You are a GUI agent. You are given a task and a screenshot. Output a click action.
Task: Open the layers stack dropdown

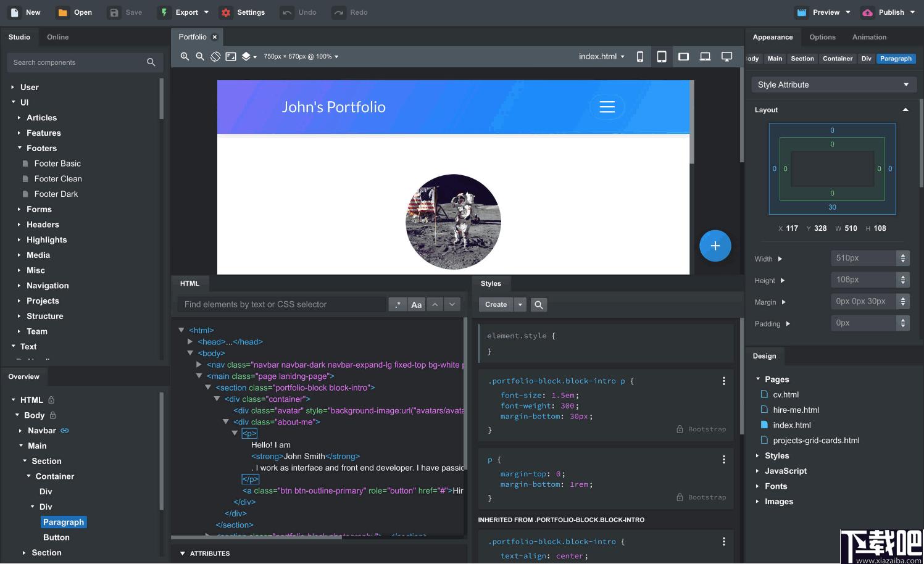[249, 56]
